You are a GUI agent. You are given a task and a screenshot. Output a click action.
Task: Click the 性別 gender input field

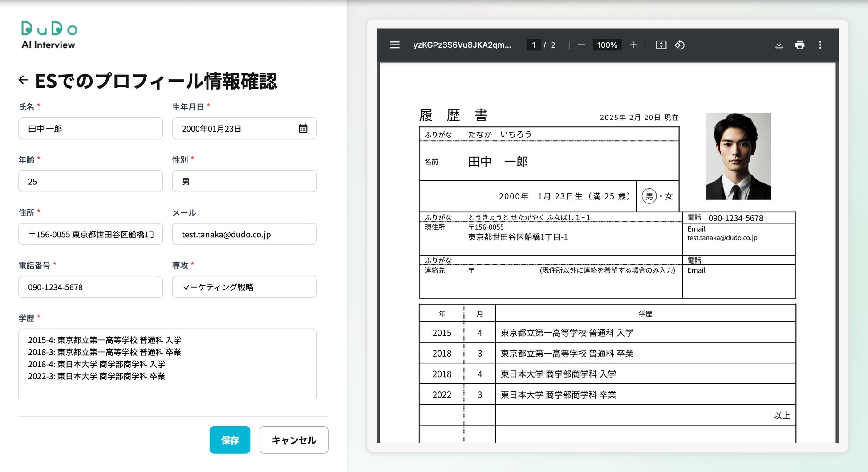coord(244,182)
